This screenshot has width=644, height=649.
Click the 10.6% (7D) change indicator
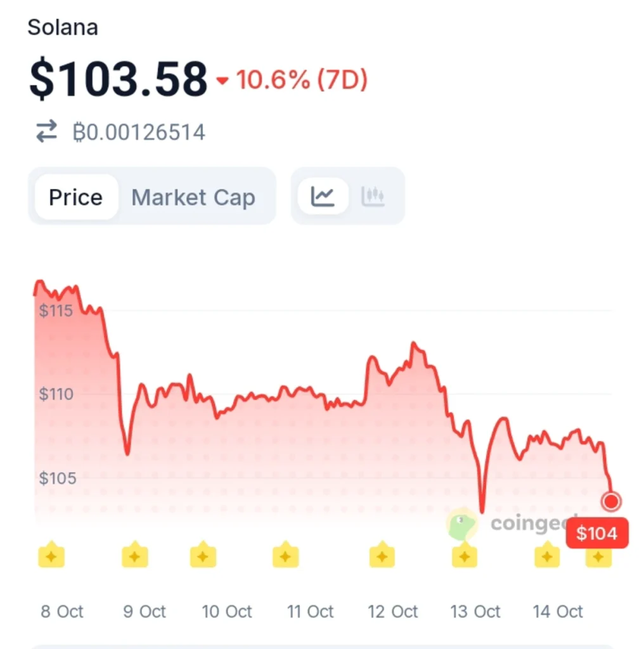click(292, 79)
